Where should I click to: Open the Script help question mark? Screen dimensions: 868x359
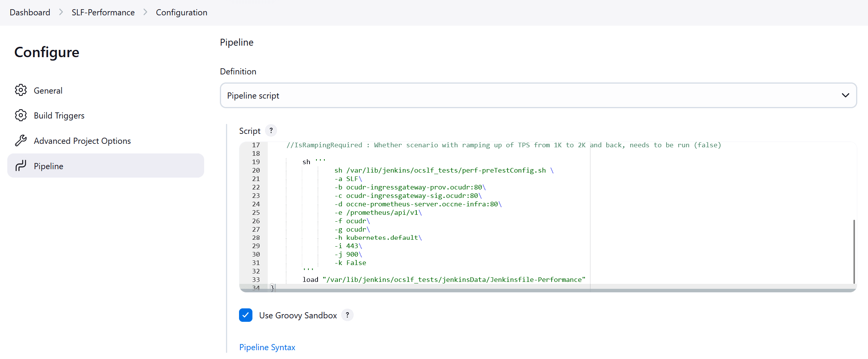click(x=271, y=130)
